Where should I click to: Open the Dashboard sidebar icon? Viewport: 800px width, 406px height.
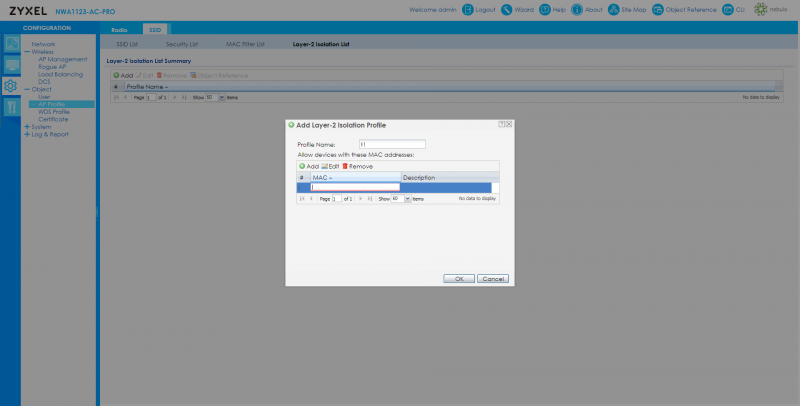point(12,44)
